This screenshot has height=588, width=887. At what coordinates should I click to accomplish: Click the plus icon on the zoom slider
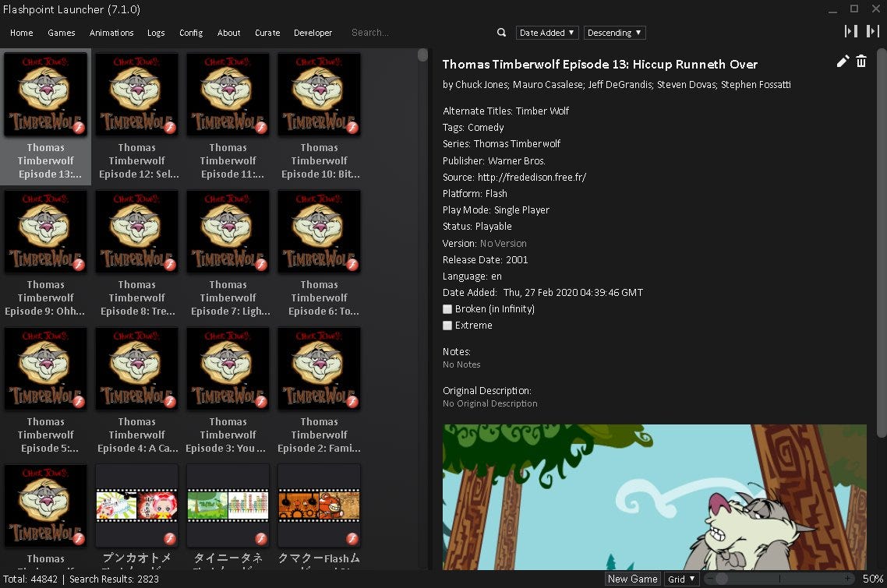pos(848,579)
